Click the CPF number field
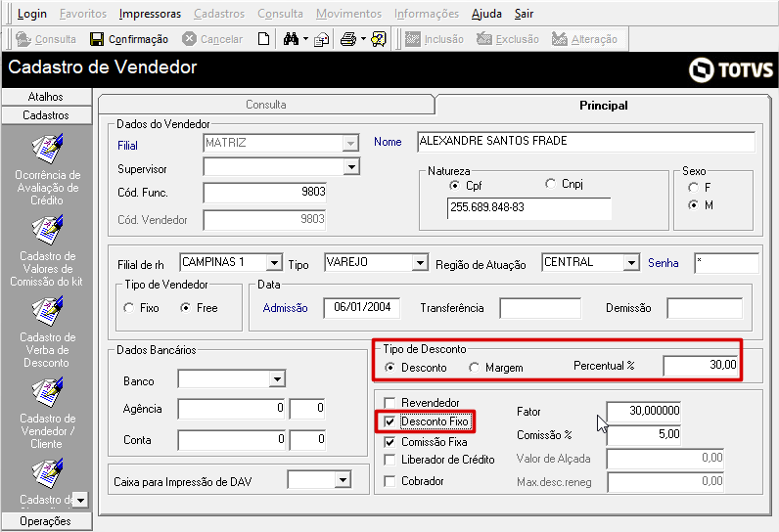 click(529, 208)
